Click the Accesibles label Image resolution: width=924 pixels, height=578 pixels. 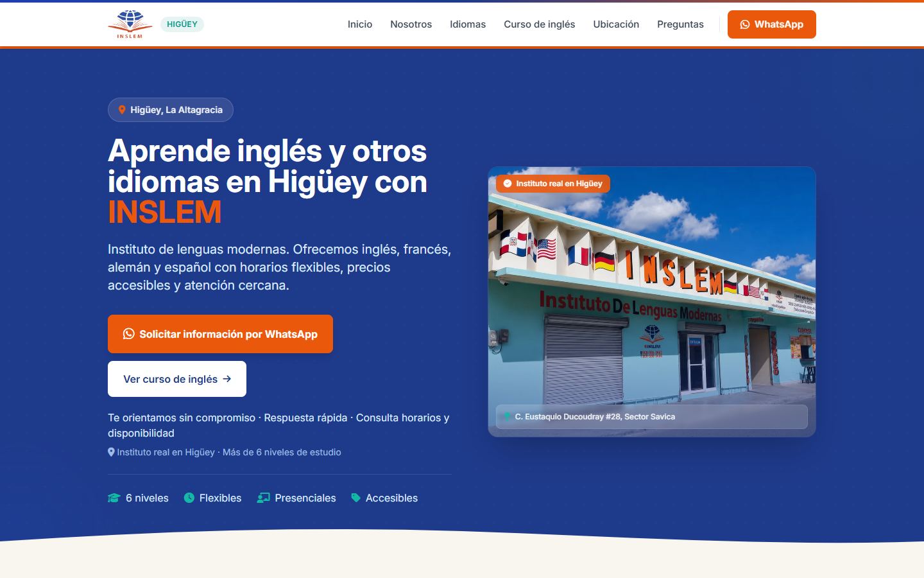(x=391, y=498)
